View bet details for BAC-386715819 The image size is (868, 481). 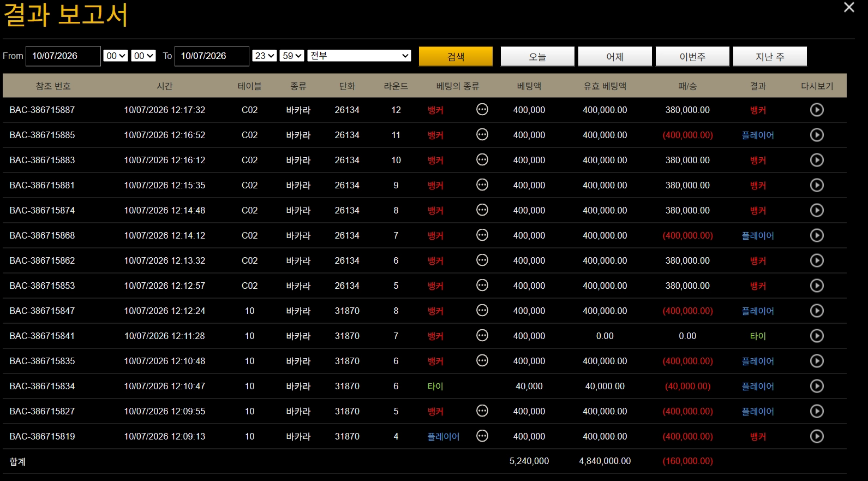point(482,436)
